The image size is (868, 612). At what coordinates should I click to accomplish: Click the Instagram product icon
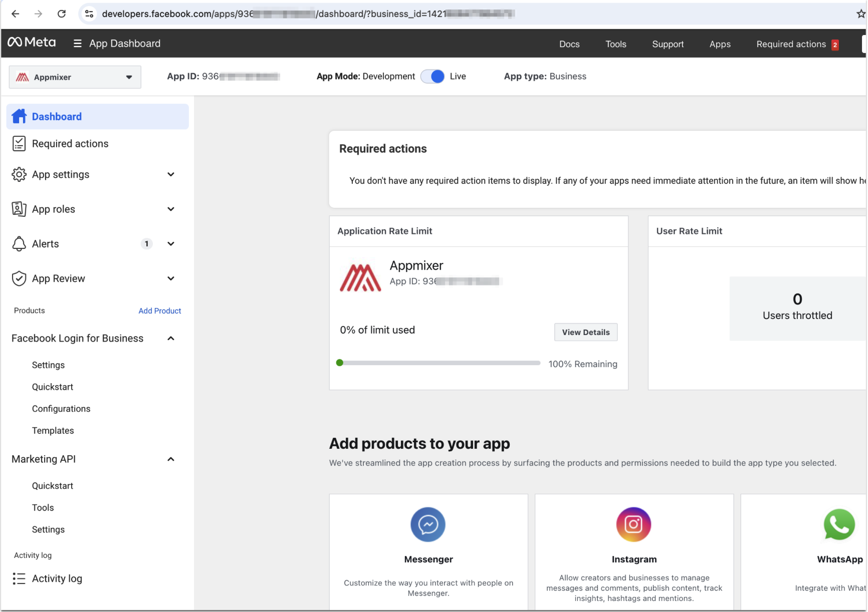633,524
